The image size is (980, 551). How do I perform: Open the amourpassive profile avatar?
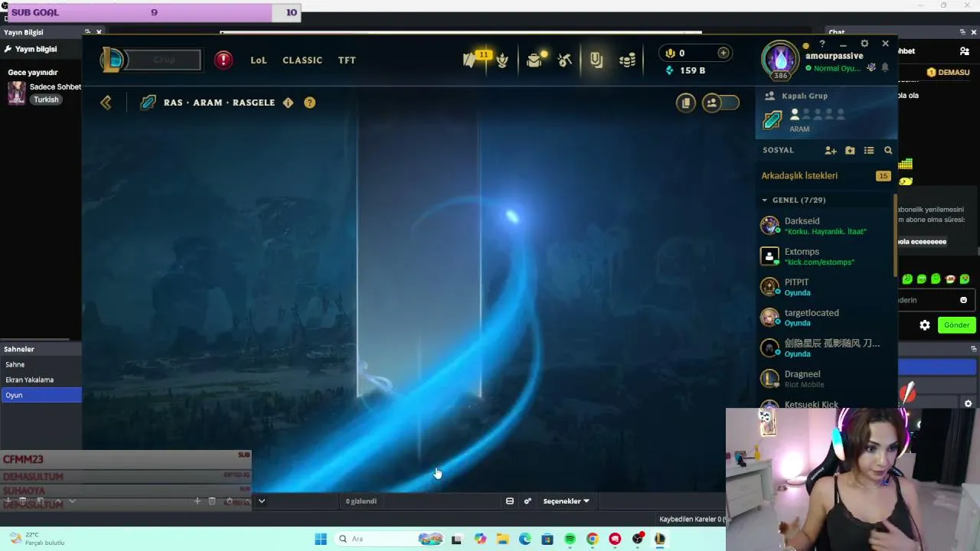click(781, 60)
